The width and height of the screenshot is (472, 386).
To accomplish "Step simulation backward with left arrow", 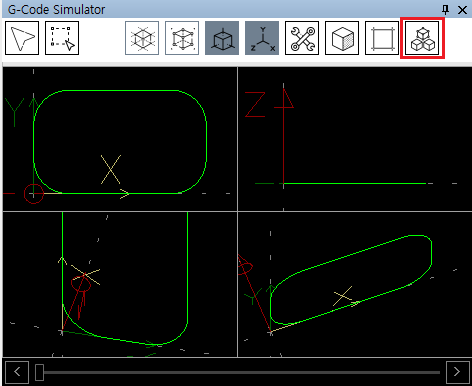I will tap(17, 371).
